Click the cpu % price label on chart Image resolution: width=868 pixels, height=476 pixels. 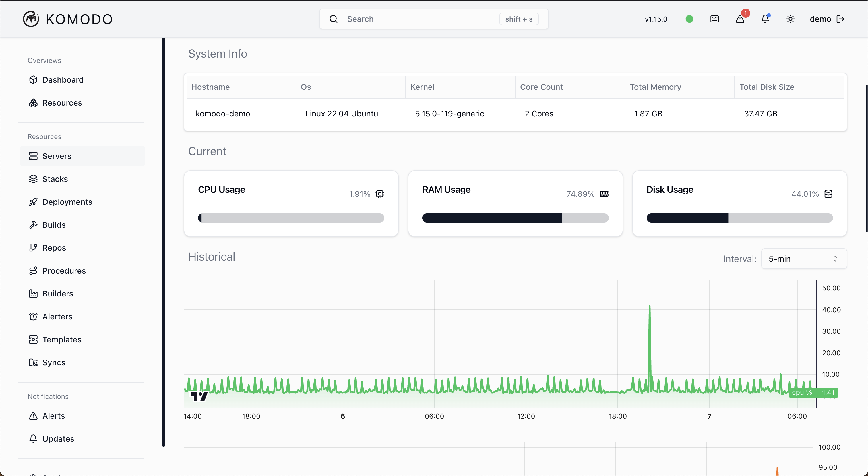tap(802, 393)
